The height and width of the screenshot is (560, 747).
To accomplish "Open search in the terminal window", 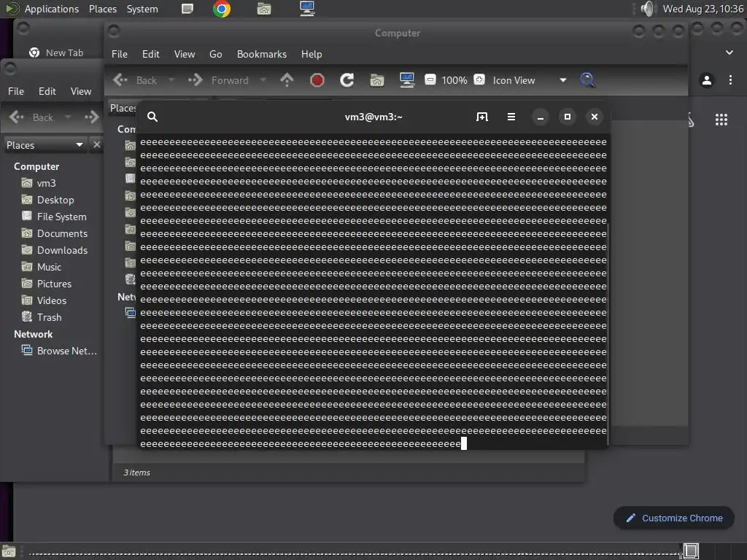I will [152, 117].
